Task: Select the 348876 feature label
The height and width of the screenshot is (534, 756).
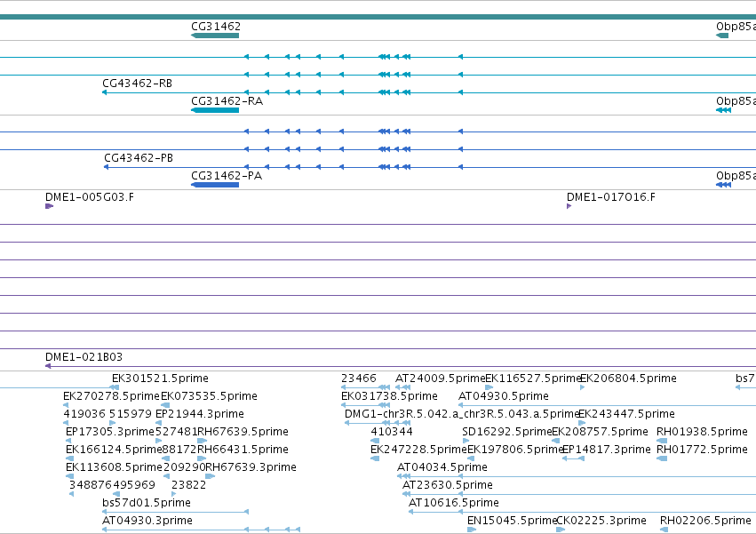Action: point(91,485)
